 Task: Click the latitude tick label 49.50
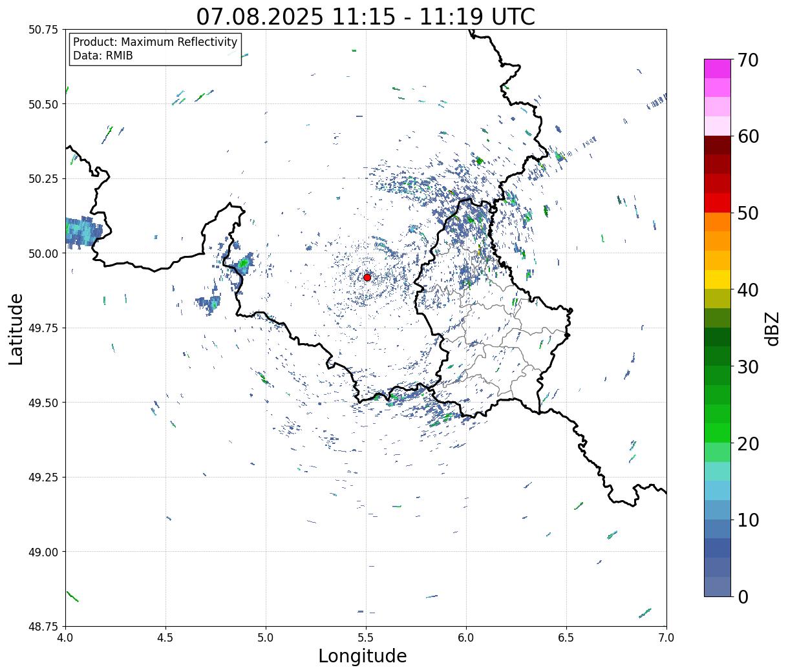pos(43,403)
